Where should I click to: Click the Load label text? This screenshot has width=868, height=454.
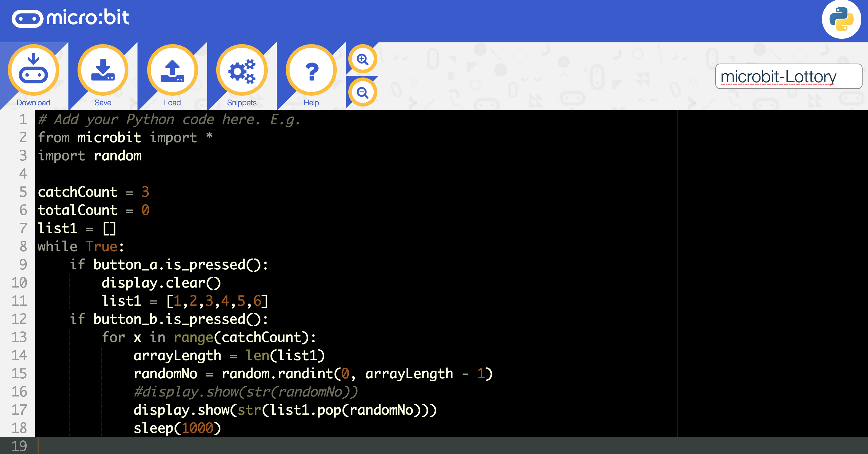(172, 102)
